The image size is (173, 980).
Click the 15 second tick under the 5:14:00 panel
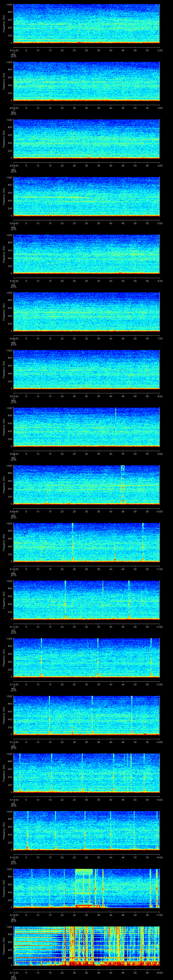tap(50, 800)
